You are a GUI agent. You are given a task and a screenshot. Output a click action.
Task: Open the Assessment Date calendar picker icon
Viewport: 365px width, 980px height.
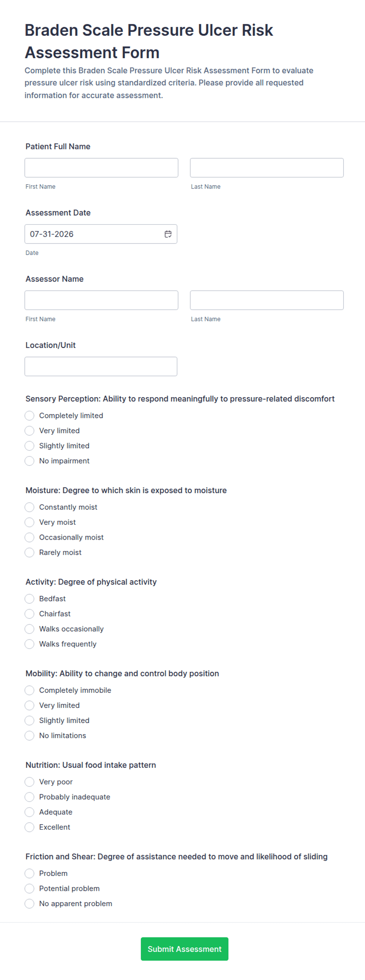tap(168, 234)
